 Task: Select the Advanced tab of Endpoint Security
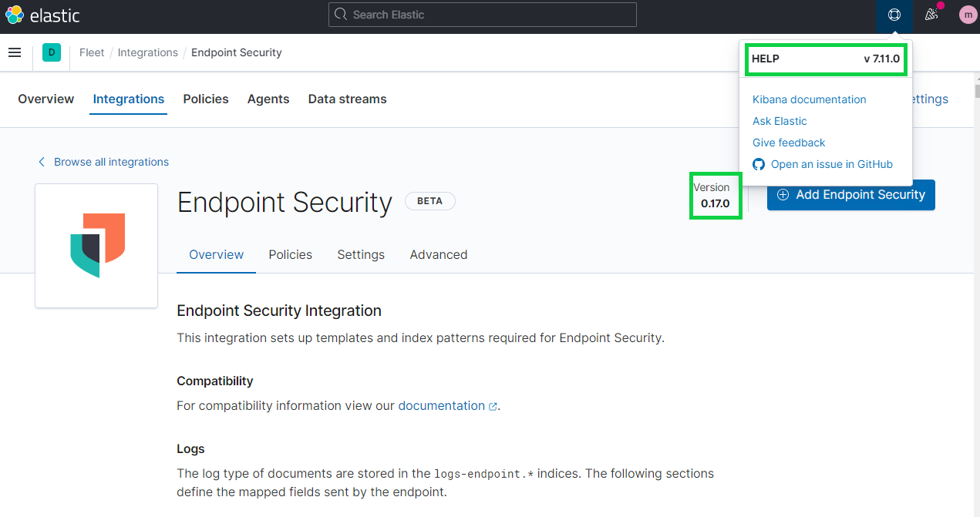click(438, 254)
